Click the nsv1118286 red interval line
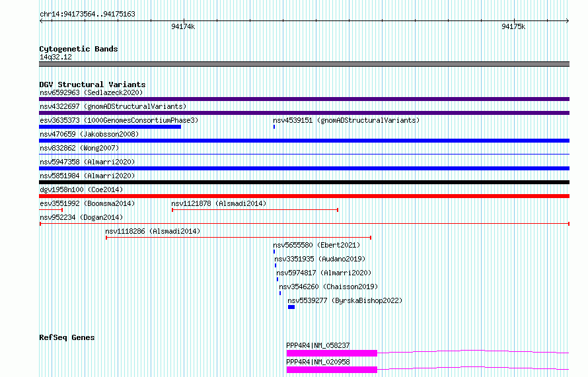The image size is (588, 377). point(239,238)
